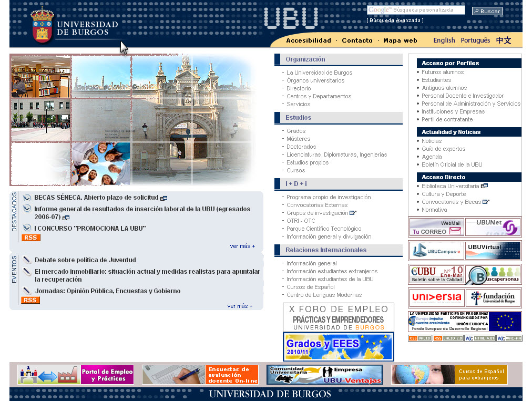Viewport: 532px width, 402px height.
Task: Switch to Chinese language icon
Action: pos(504,40)
